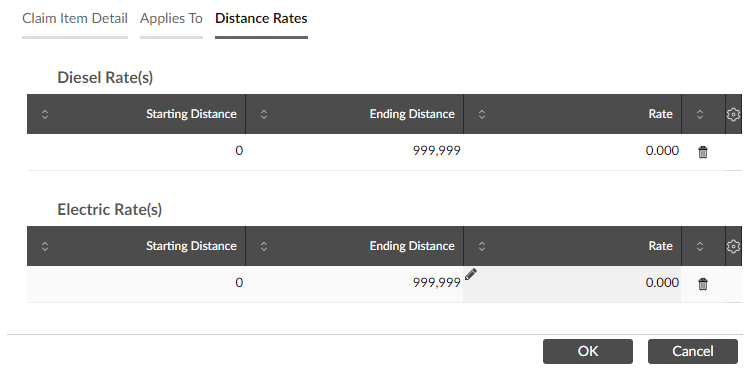The height and width of the screenshot is (377, 749).
Task: Delete the Electric rate row
Action: coord(703,284)
